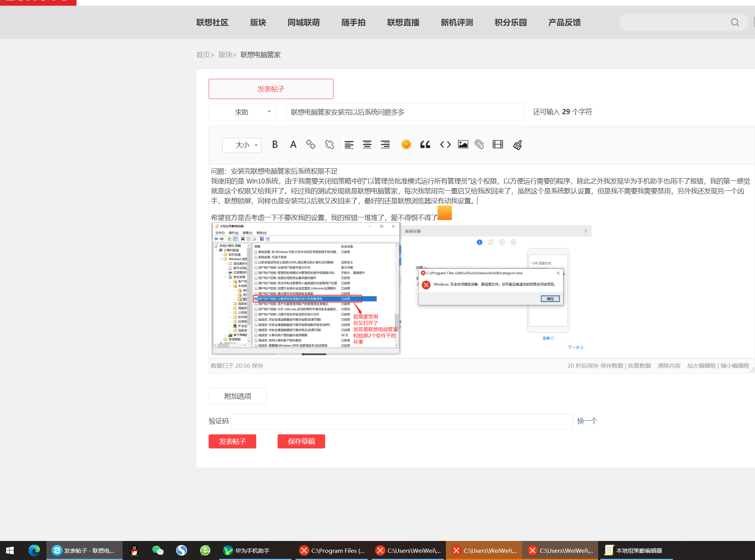Screen dimensions: 755x560
Task: Click the 验证码 captcha input field
Action: 402,421
